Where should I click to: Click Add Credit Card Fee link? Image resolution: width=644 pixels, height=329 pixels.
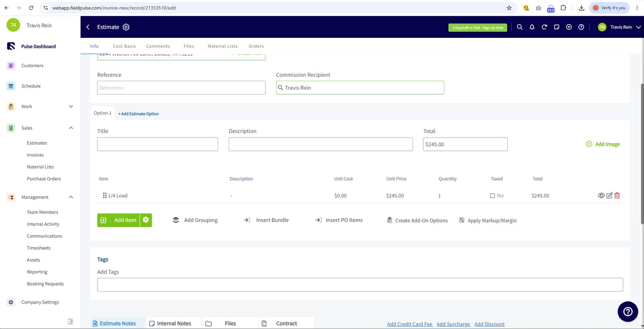pos(410,324)
